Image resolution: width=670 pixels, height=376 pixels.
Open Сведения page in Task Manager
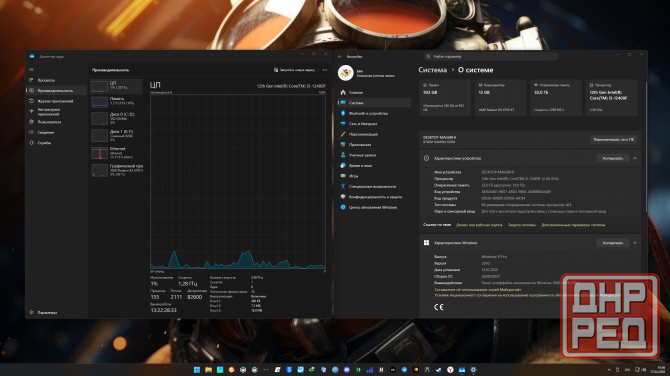57,132
